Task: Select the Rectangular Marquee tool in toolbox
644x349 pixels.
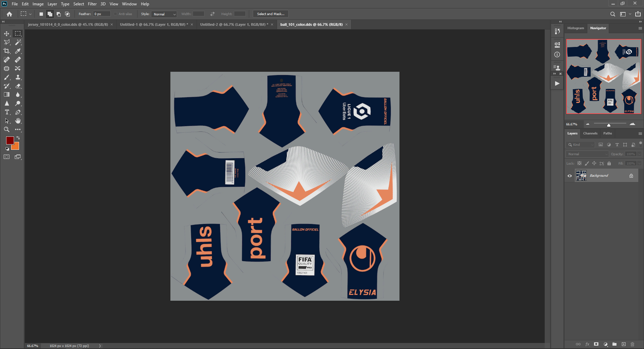Action: click(x=18, y=34)
